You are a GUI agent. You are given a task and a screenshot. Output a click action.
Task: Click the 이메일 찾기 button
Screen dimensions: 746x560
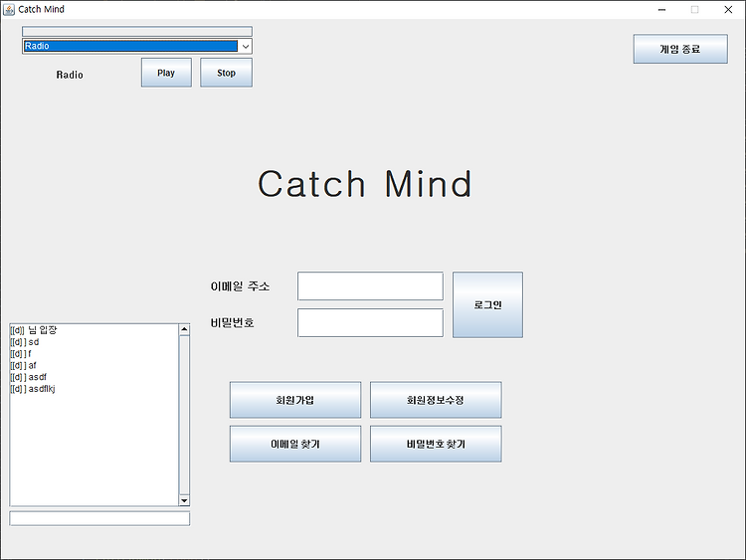[x=295, y=444]
